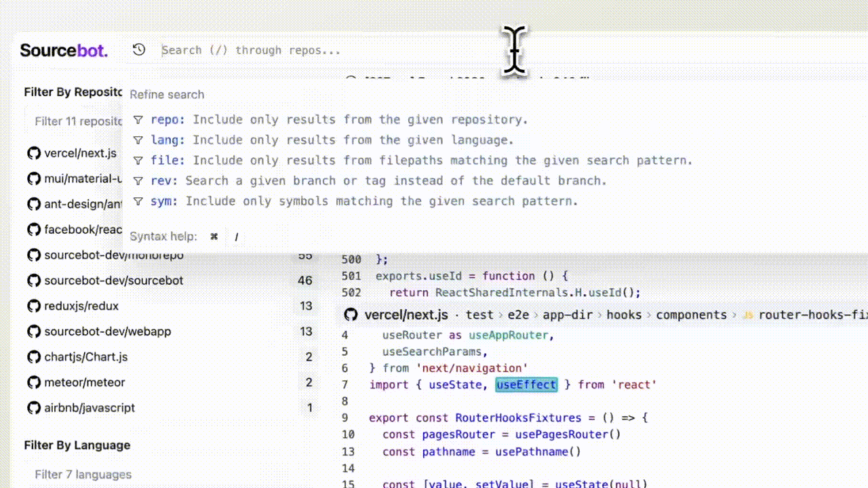Click GitHub icon beside meteor/meteor
868x488 pixels.
pos(33,382)
